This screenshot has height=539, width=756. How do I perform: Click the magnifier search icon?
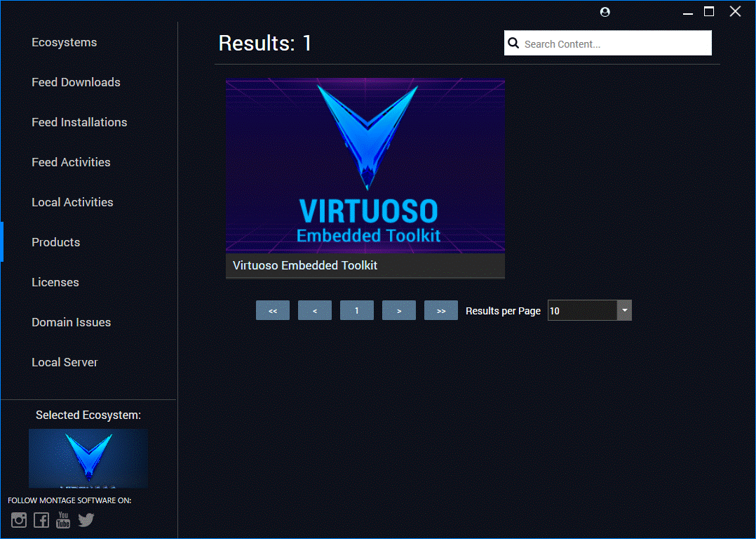coord(513,43)
